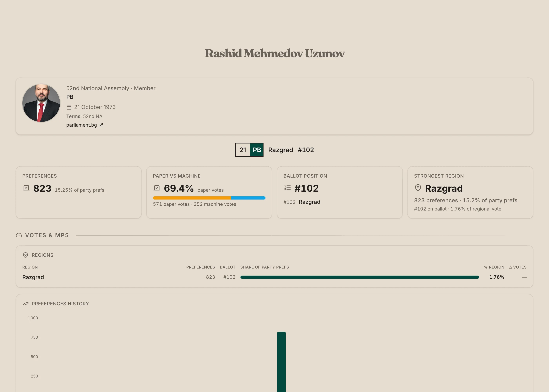The width and height of the screenshot is (549, 392).
Task: Open the Razgrad row in Regions table
Action: point(274,277)
